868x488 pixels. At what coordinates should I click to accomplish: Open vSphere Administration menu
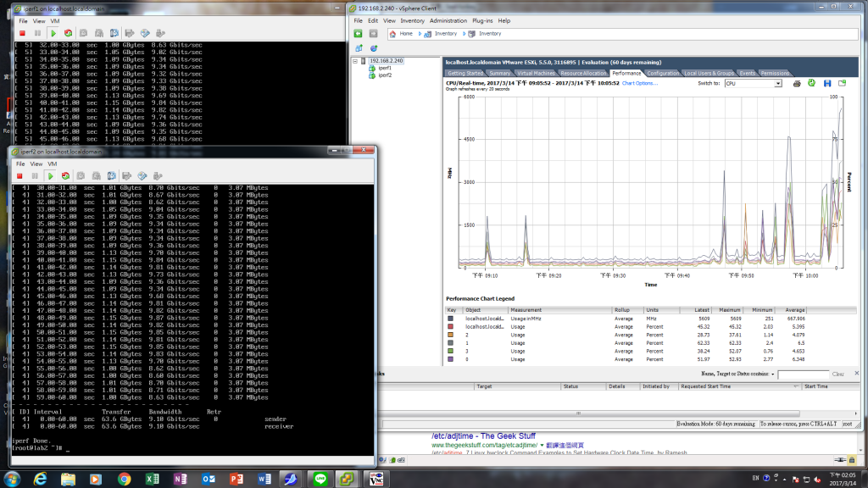click(x=448, y=21)
